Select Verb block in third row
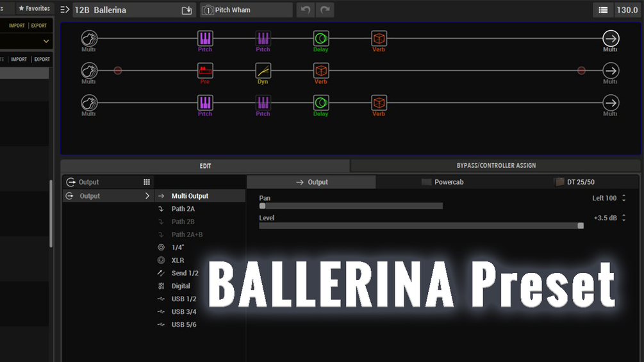 [x=379, y=103]
